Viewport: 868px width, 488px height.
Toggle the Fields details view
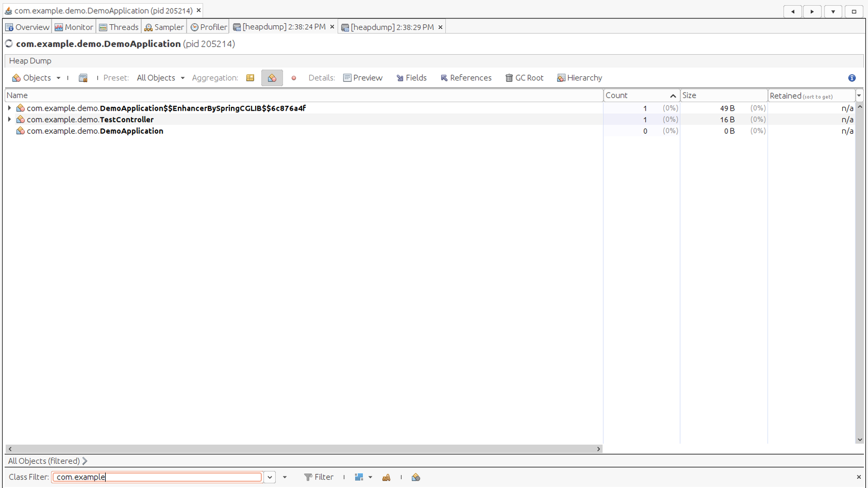(x=411, y=78)
